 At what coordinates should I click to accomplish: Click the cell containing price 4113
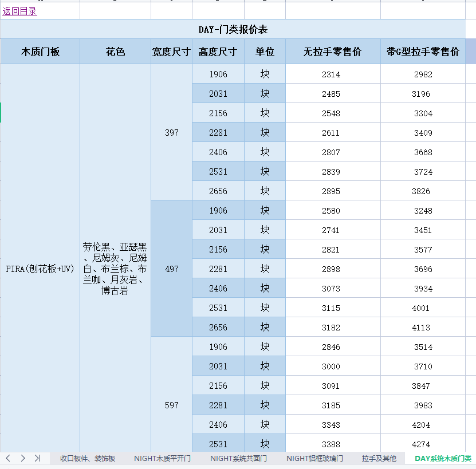pos(421,328)
